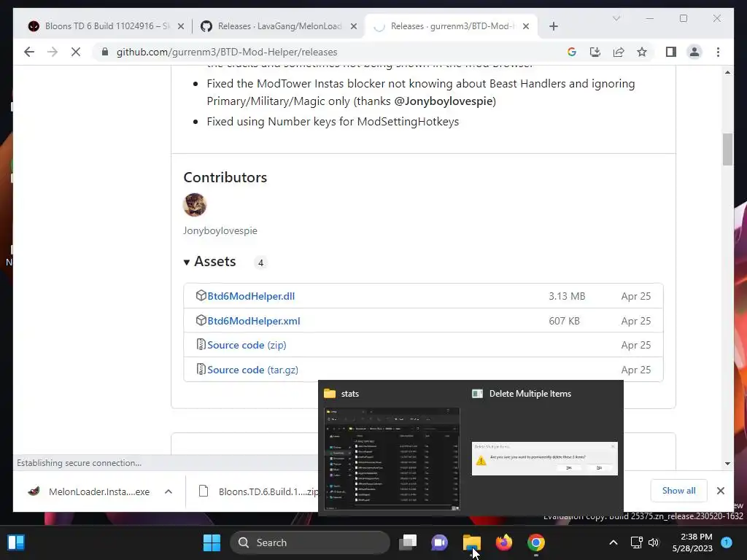Image resolution: width=747 pixels, height=560 pixels.
Task: Close the downloads bar
Action: (720, 491)
